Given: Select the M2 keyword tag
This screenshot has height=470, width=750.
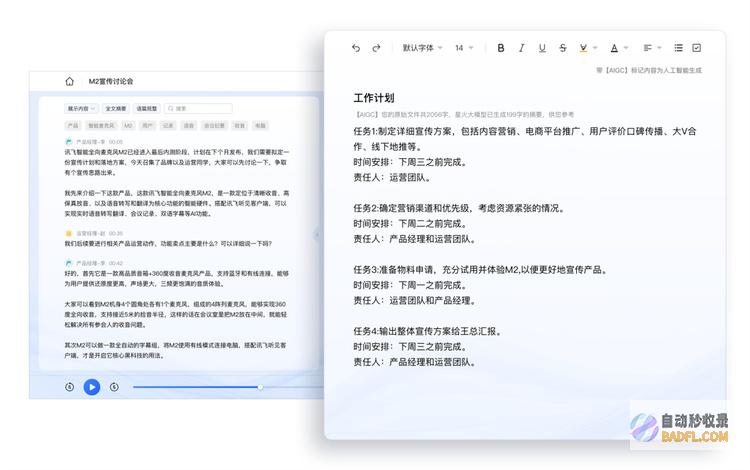Looking at the screenshot, I should (x=128, y=126).
